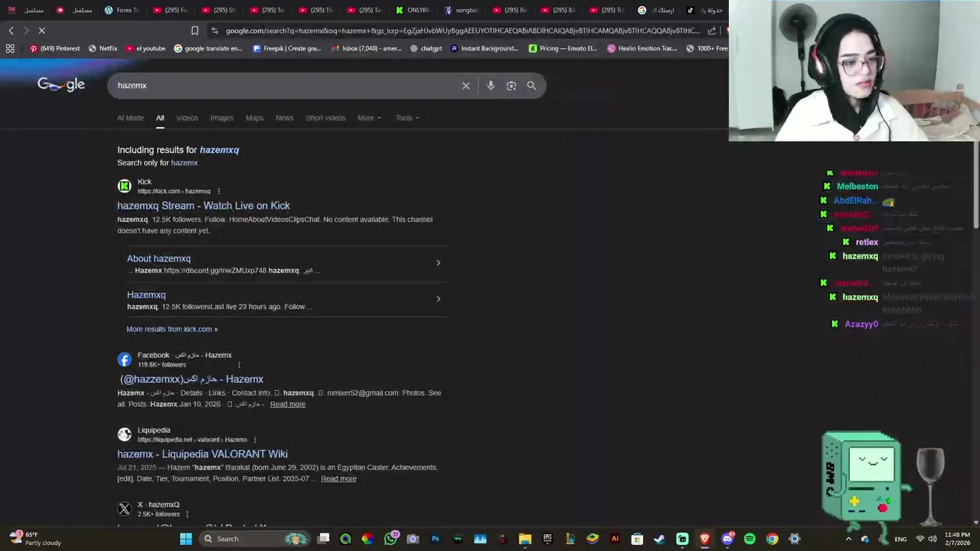
Task: Open the weather widget showing 65°F
Action: pos(34,539)
